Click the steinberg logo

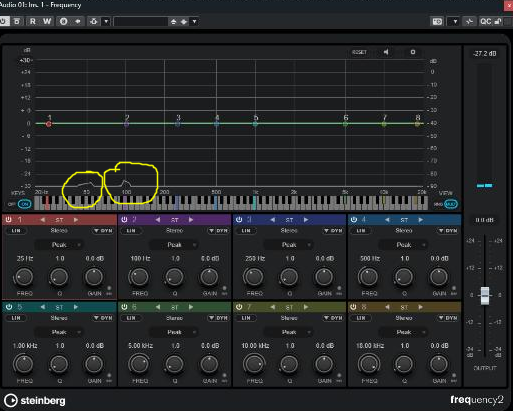pyautogui.click(x=35, y=400)
